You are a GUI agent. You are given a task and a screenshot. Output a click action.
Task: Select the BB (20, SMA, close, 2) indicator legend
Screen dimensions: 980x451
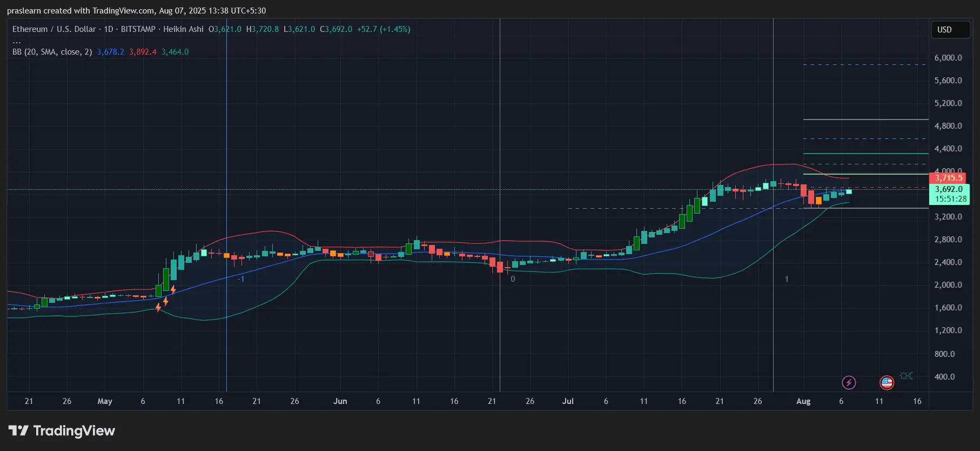[x=52, y=52]
